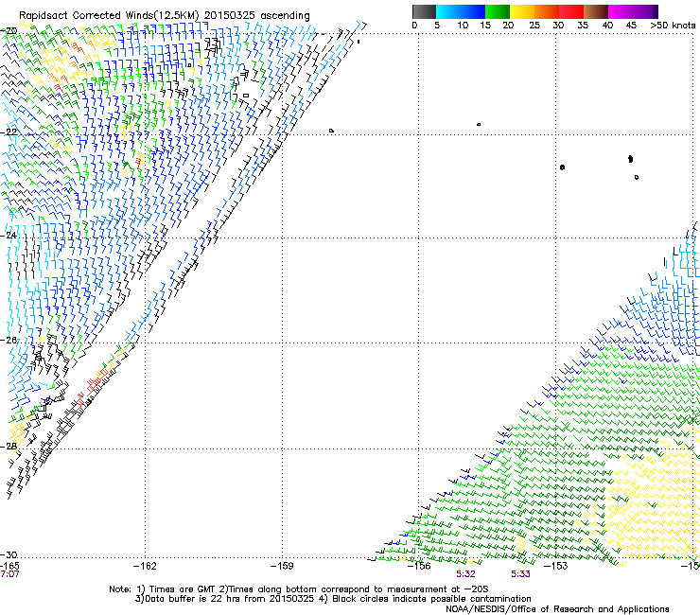Click the red 30-35 knots legend swatch
Image resolution: width=700 pixels, height=615 pixels.
click(x=571, y=11)
